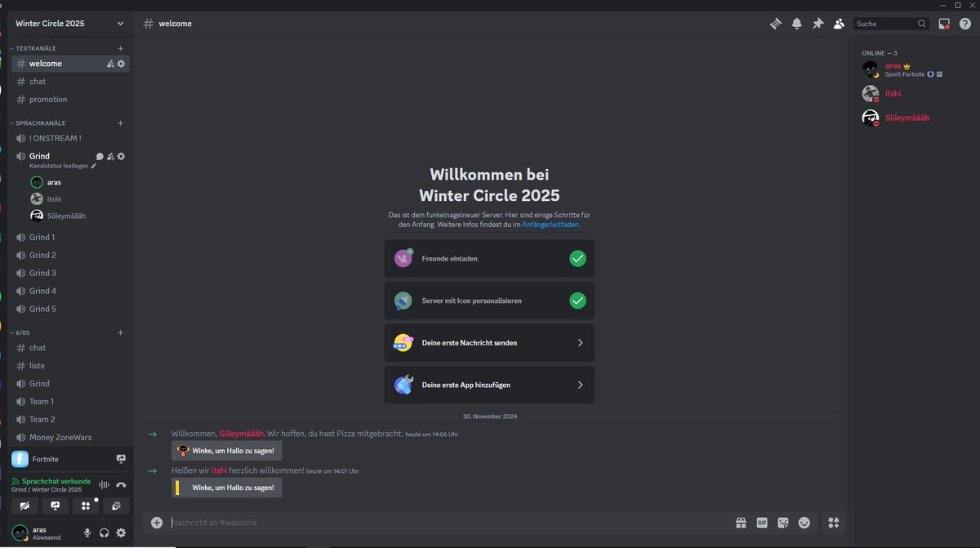Turn on camera in voice panel
The image size is (980, 548).
click(24, 506)
